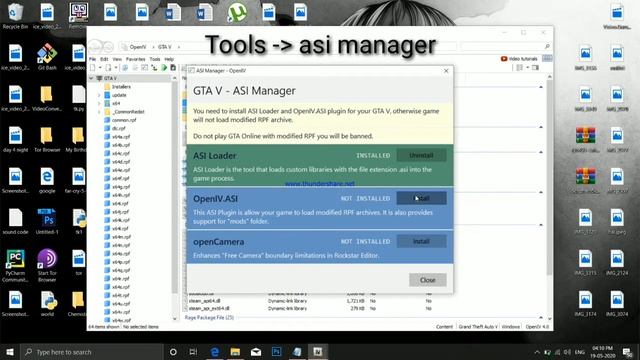Open the Untitled-1 Photoshop file icon
Screen dimensions: 640x360
click(x=47, y=222)
